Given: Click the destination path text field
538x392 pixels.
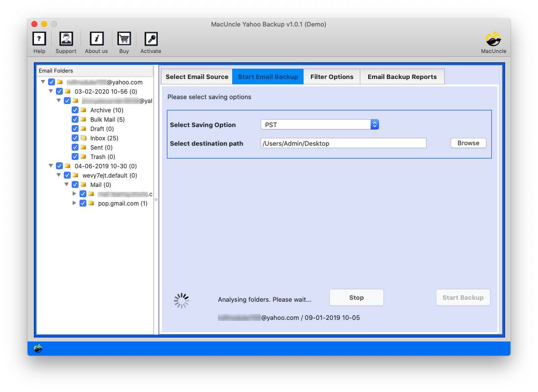Looking at the screenshot, I should pyautogui.click(x=343, y=143).
